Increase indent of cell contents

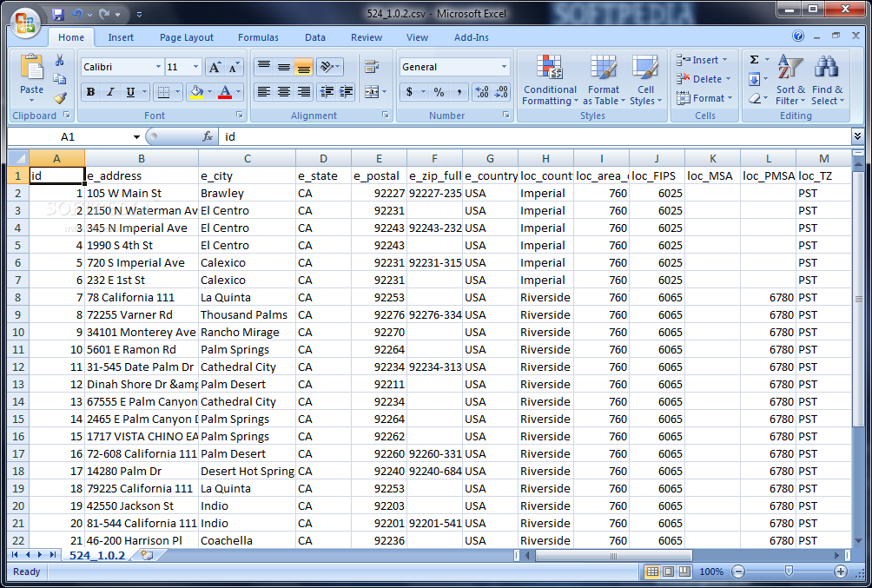[x=347, y=92]
